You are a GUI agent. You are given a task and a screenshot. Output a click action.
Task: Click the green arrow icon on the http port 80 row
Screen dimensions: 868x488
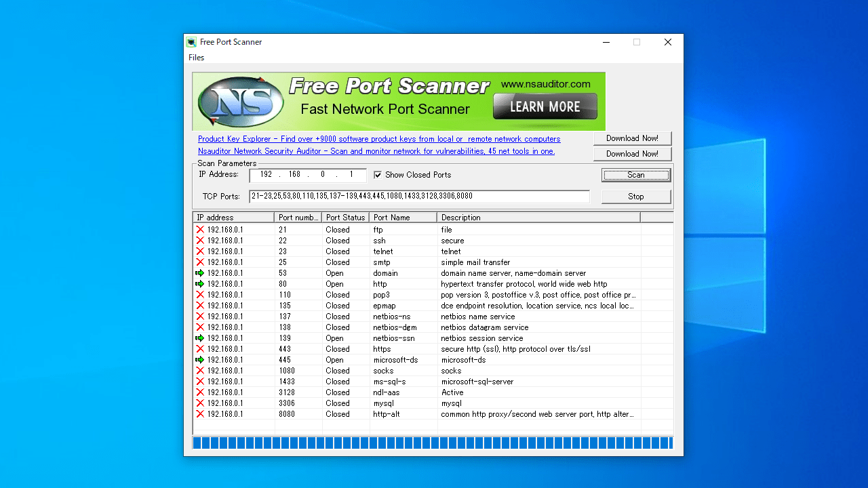[200, 284]
